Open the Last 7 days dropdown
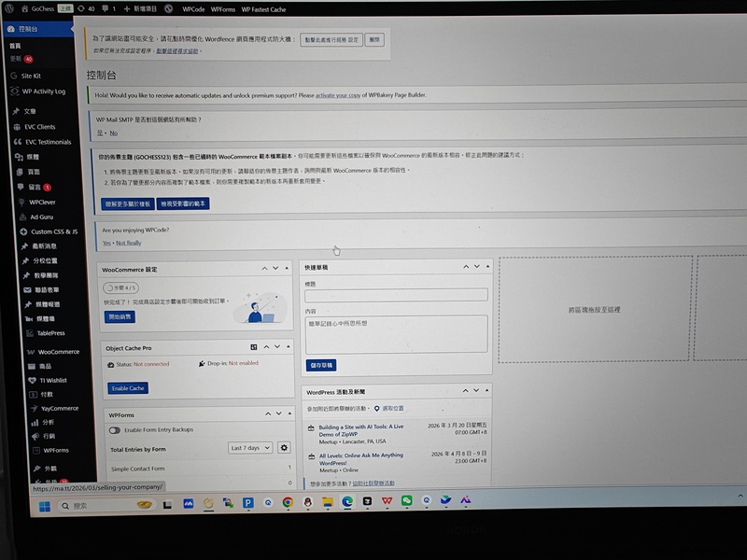 point(250,448)
